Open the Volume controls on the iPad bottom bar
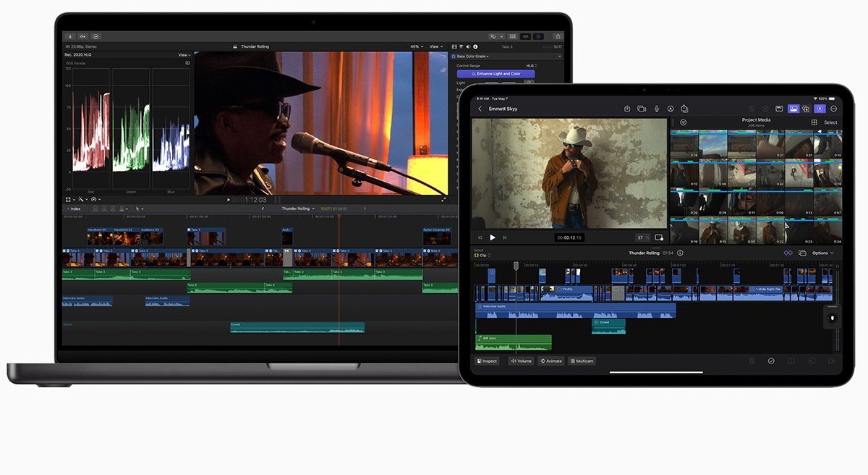The width and height of the screenshot is (868, 475). coord(522,361)
